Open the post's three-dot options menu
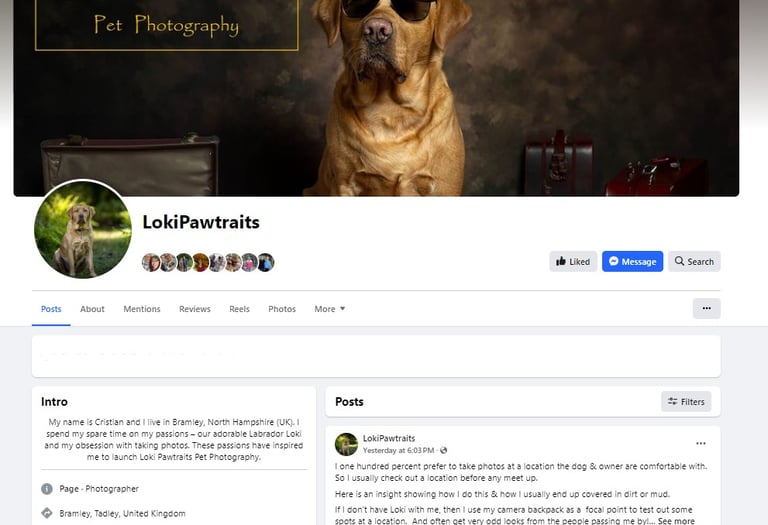This screenshot has width=768, height=525. pos(701,444)
